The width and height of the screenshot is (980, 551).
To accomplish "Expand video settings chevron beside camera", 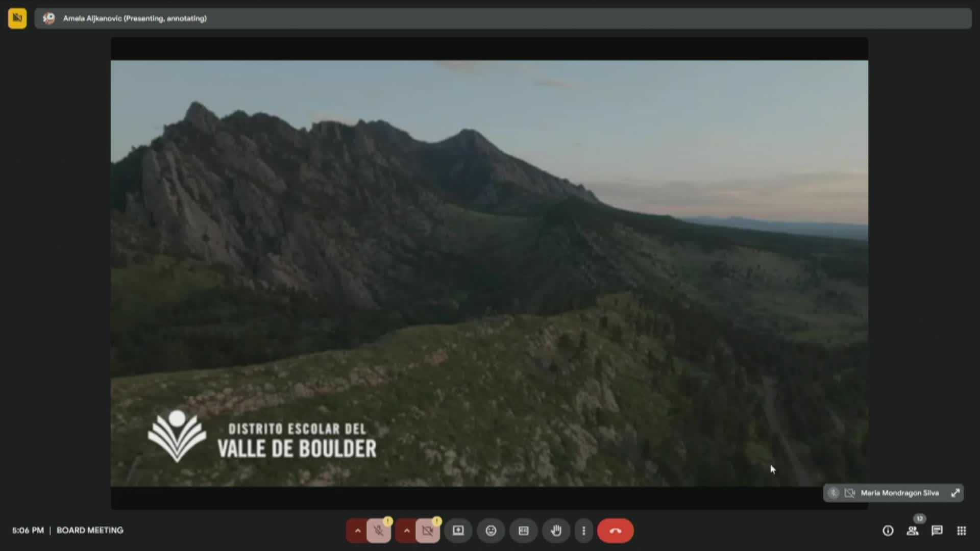I will coord(406,531).
